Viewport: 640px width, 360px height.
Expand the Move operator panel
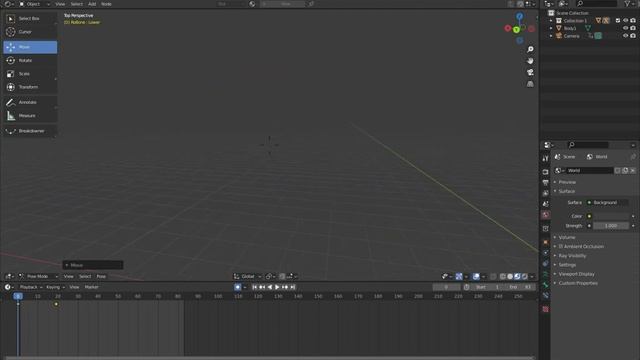tap(93, 265)
